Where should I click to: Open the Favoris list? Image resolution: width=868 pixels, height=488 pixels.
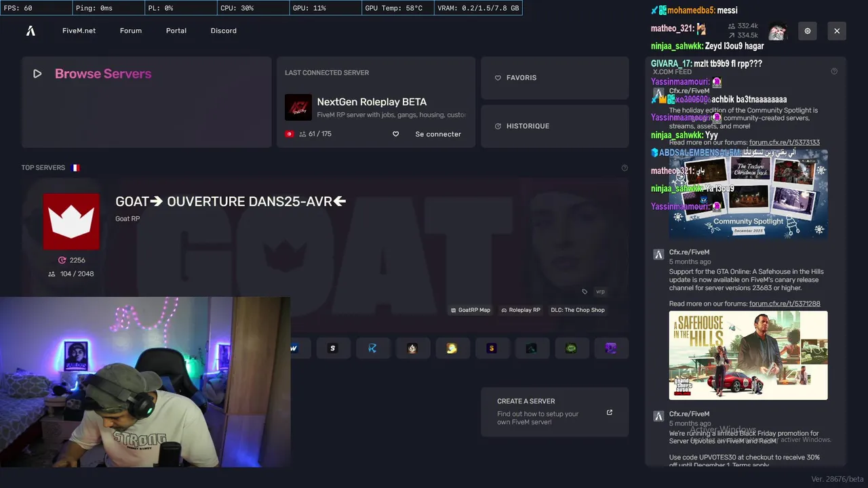[555, 78]
